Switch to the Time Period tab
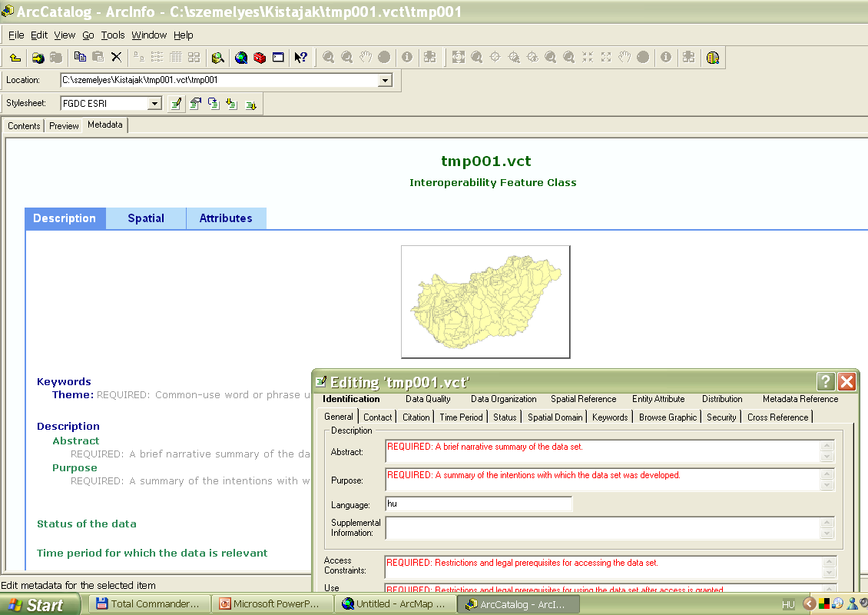868x615 pixels. click(461, 417)
